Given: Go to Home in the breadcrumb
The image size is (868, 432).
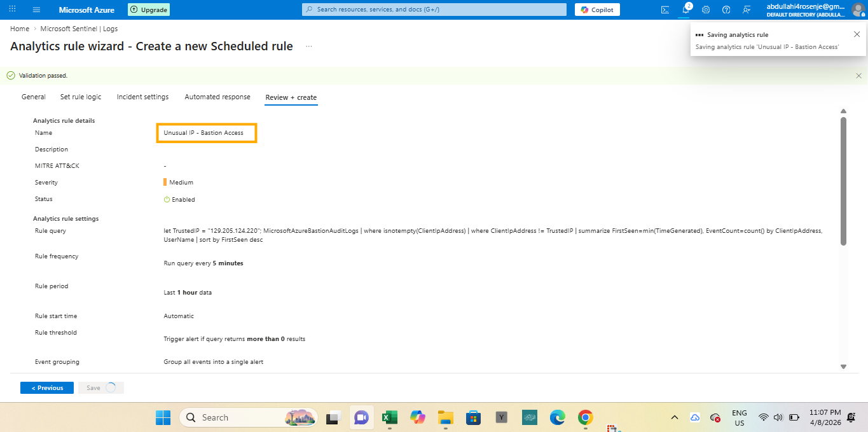Looking at the screenshot, I should point(20,29).
